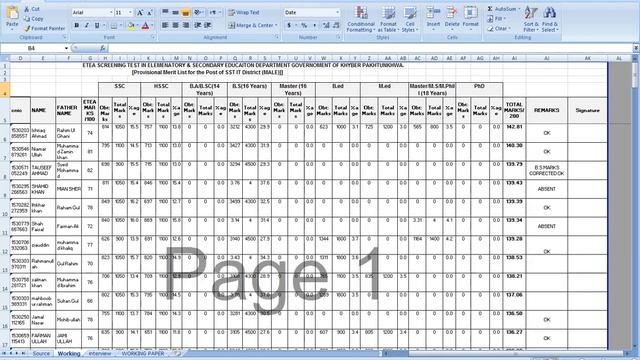Switch to the WORKING PAPER sheet tab
This screenshot has height=360, width=640.
[x=143, y=353]
